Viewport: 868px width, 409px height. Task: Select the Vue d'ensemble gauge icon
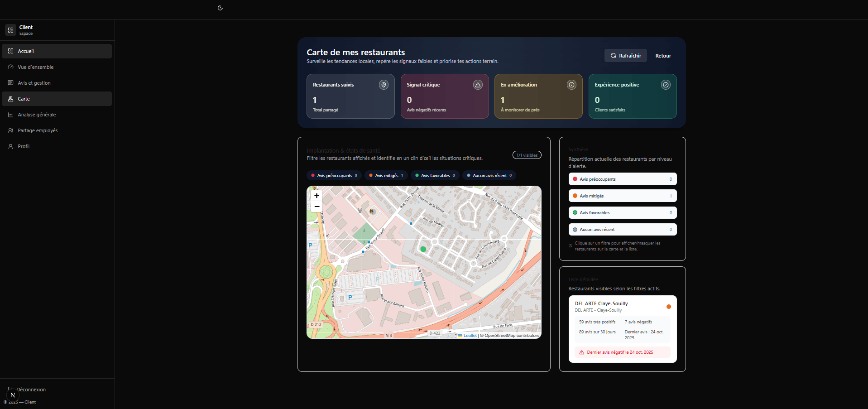coord(10,67)
